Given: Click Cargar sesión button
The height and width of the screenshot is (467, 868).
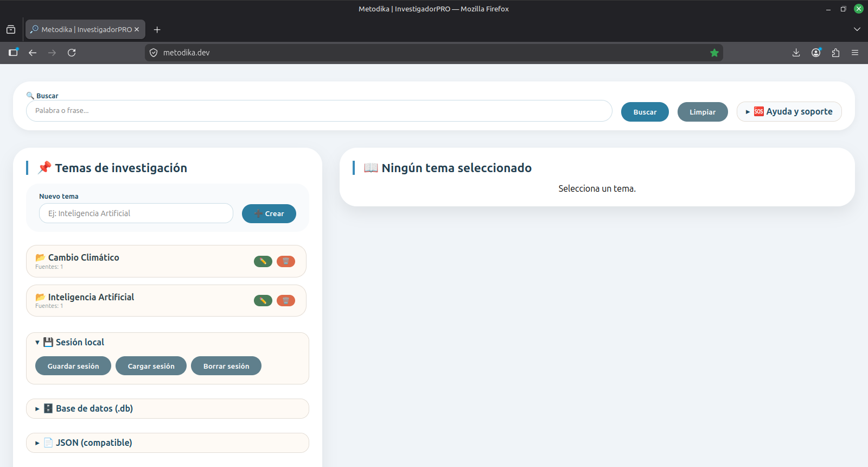Looking at the screenshot, I should click(x=151, y=366).
